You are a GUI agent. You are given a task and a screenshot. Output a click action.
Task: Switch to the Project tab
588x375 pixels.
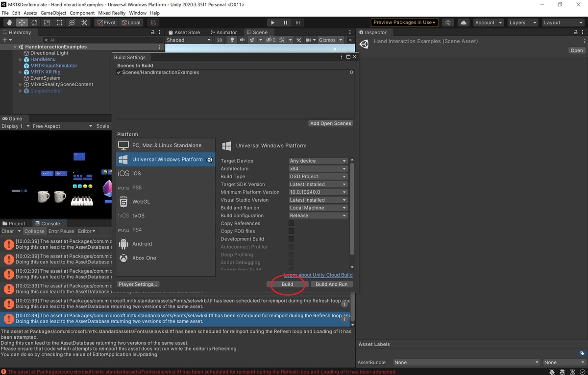coord(14,223)
